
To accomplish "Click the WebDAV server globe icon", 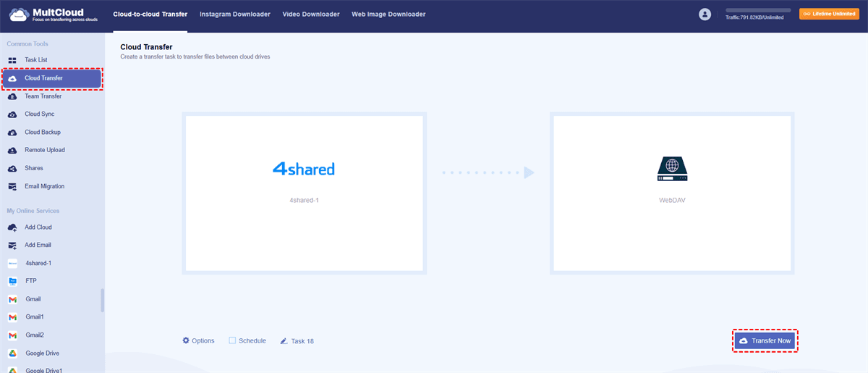I will (672, 169).
